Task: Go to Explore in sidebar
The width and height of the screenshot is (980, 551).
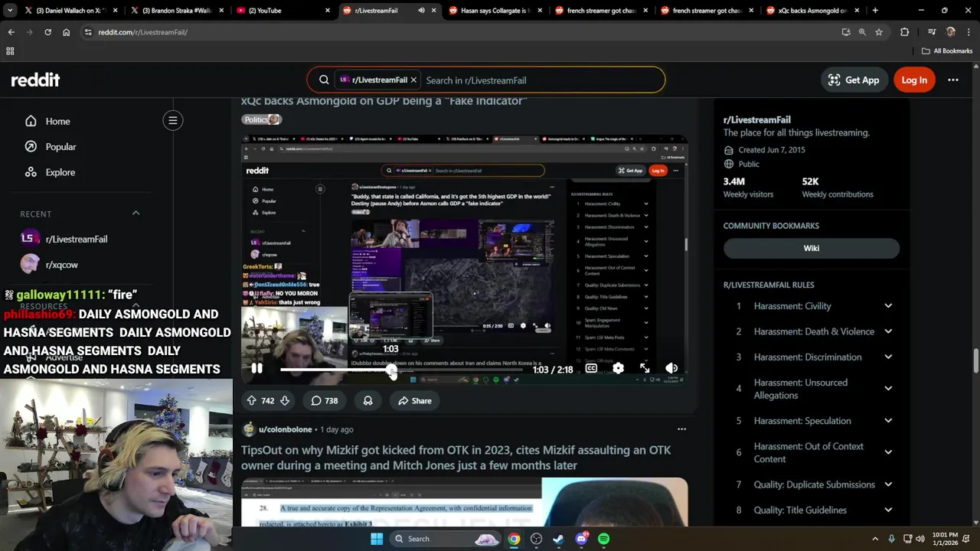Action: (60, 172)
